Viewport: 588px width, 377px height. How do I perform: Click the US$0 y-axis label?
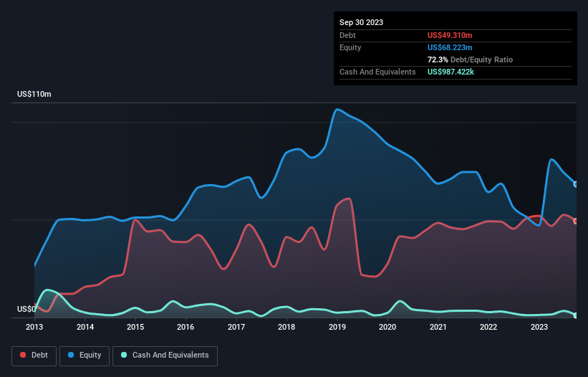click(x=26, y=310)
